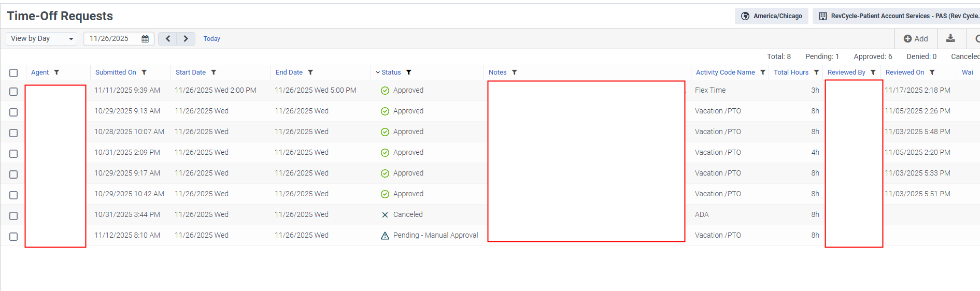Go to previous day arrow
Image resolution: width=980 pixels, height=291 pixels.
point(167,39)
